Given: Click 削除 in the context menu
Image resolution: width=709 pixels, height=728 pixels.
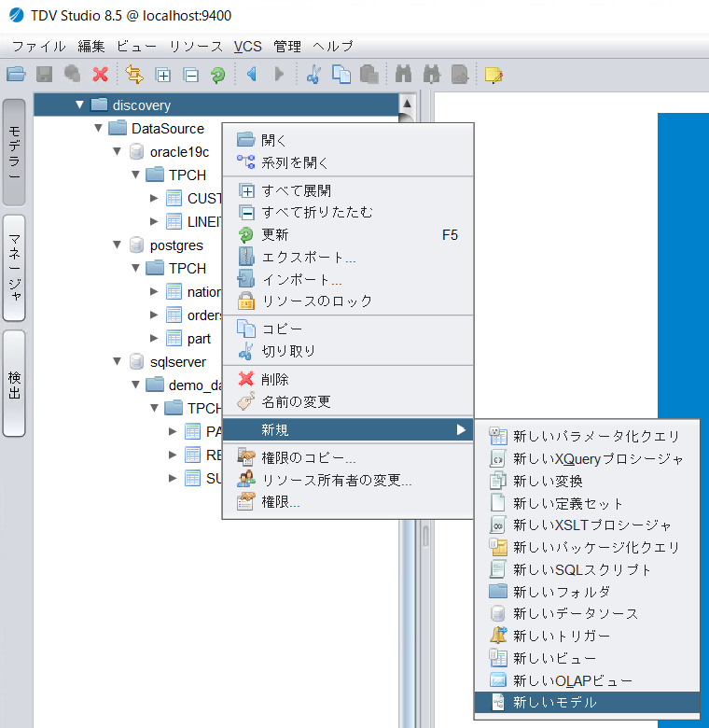Looking at the screenshot, I should pyautogui.click(x=348, y=379).
